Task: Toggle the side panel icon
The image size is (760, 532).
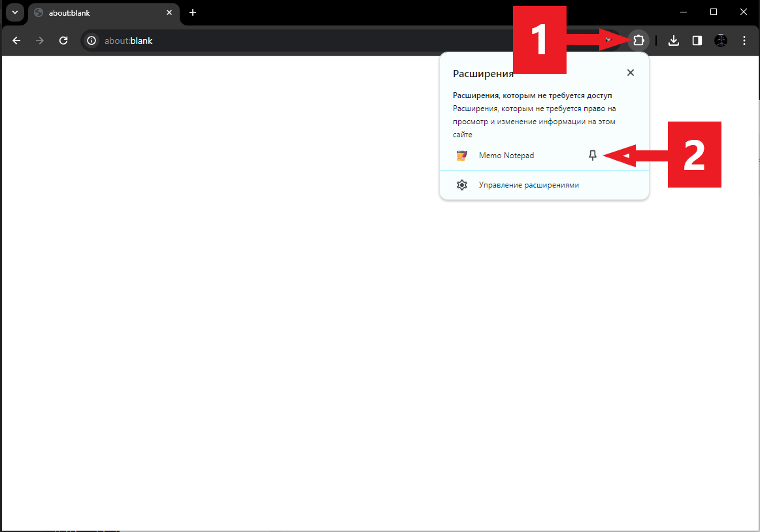Action: pos(697,41)
